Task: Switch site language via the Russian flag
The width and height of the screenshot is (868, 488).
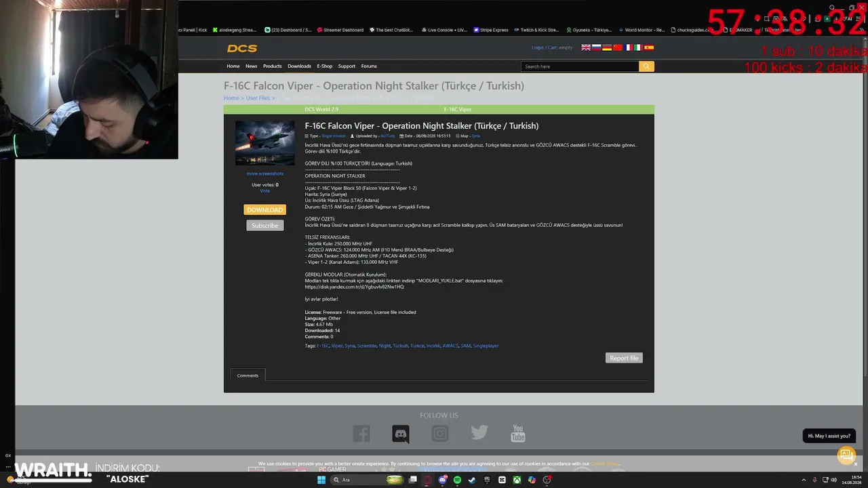Action: tap(597, 47)
